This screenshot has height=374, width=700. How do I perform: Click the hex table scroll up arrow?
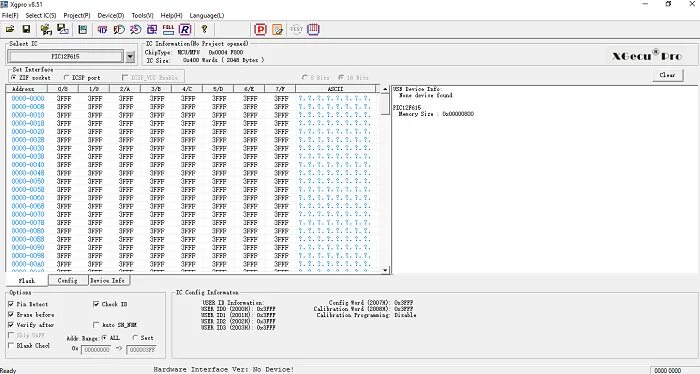click(385, 89)
